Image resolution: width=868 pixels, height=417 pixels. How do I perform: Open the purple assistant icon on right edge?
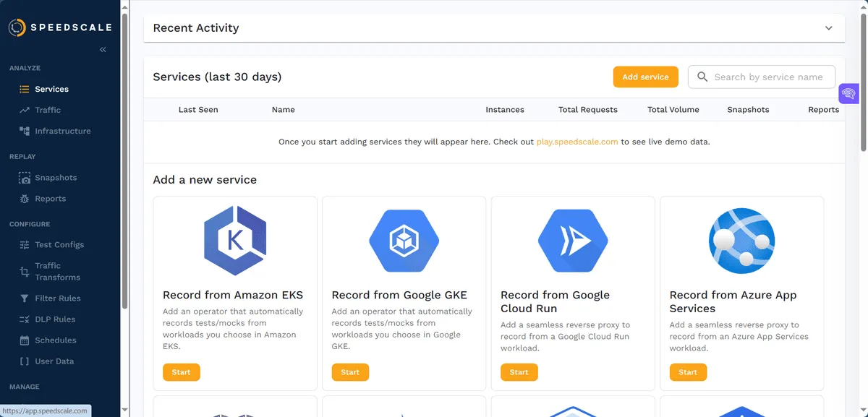(848, 93)
